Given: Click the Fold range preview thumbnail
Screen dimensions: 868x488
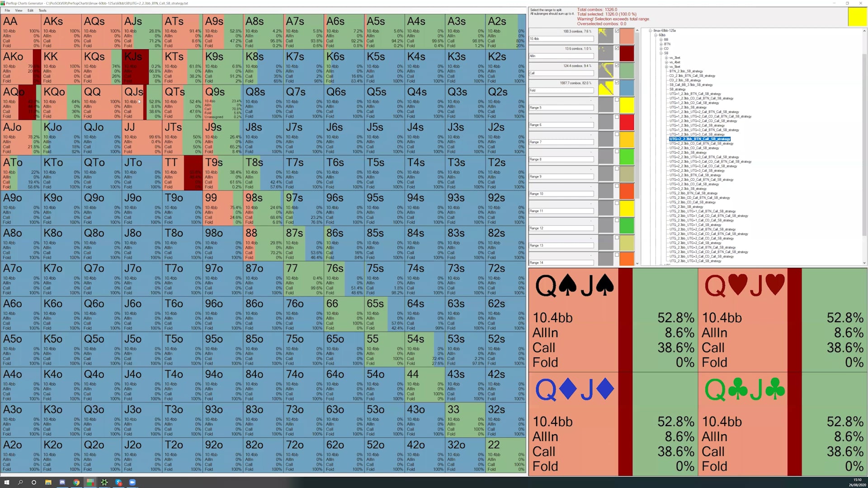Looking at the screenshot, I should point(605,88).
